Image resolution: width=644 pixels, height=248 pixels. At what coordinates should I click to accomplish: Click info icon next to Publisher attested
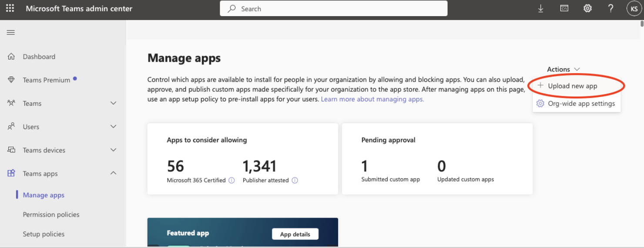(x=295, y=180)
